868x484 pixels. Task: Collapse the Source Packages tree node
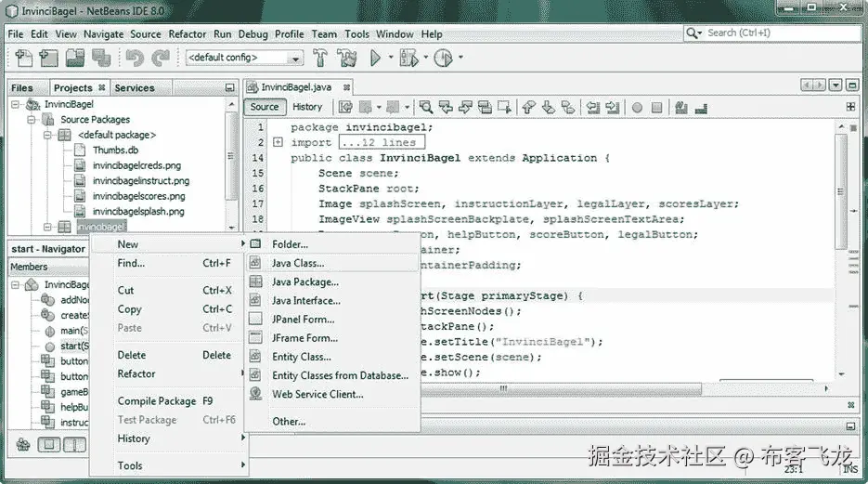pos(32,120)
